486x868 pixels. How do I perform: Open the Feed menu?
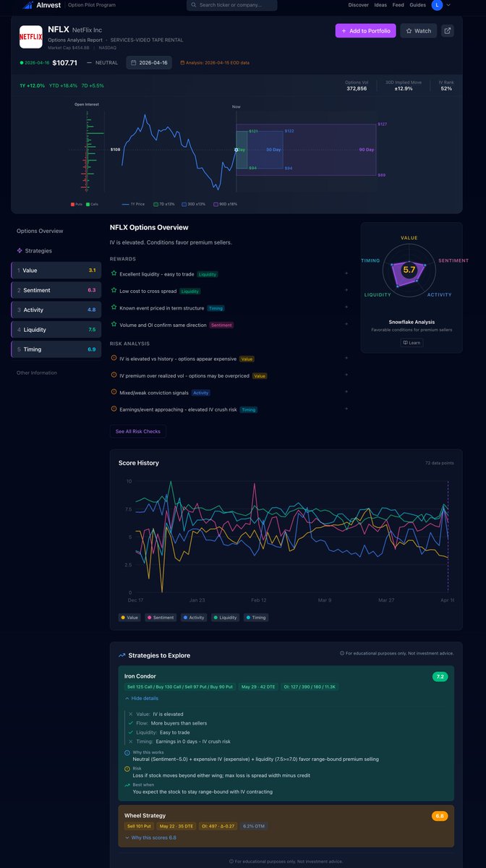[x=398, y=5]
